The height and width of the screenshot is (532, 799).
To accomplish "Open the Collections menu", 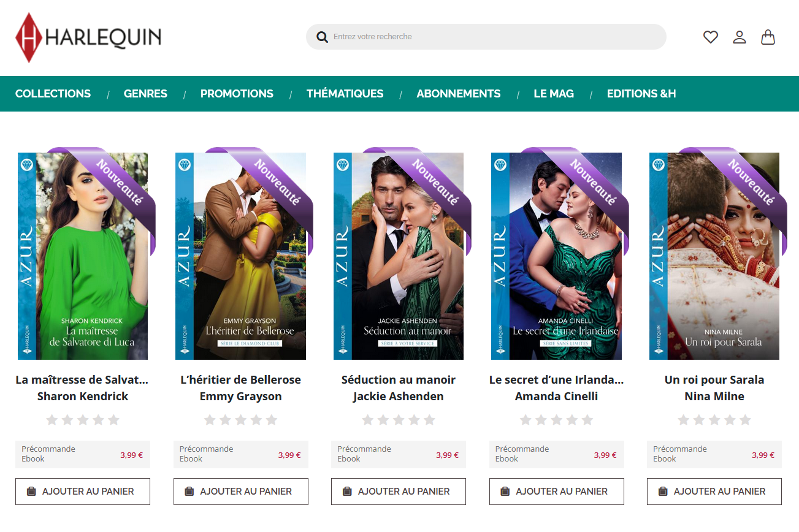I will pos(53,94).
